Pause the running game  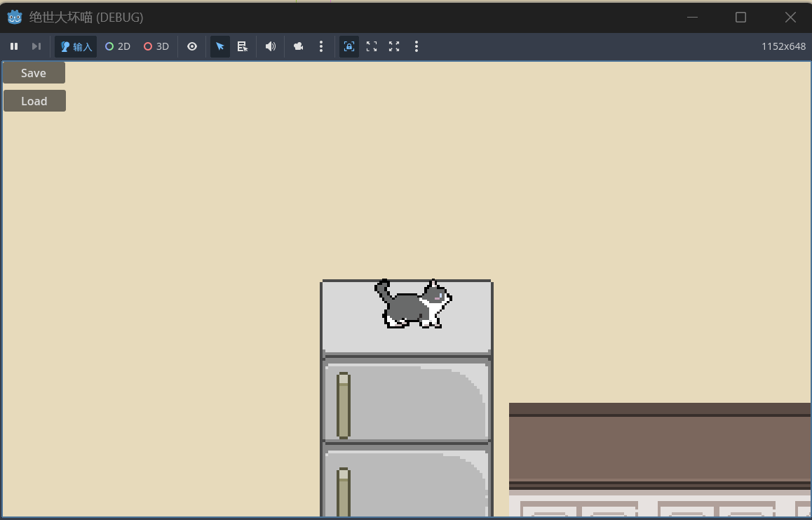tap(14, 46)
